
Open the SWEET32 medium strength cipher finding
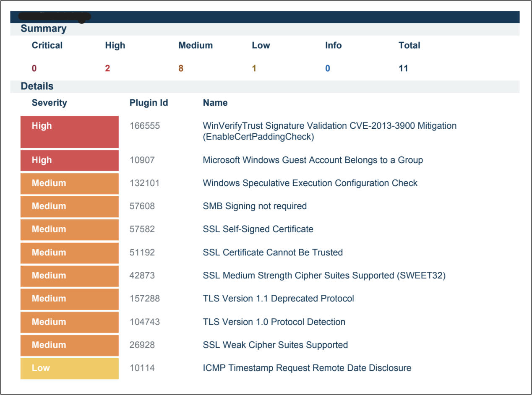point(324,275)
